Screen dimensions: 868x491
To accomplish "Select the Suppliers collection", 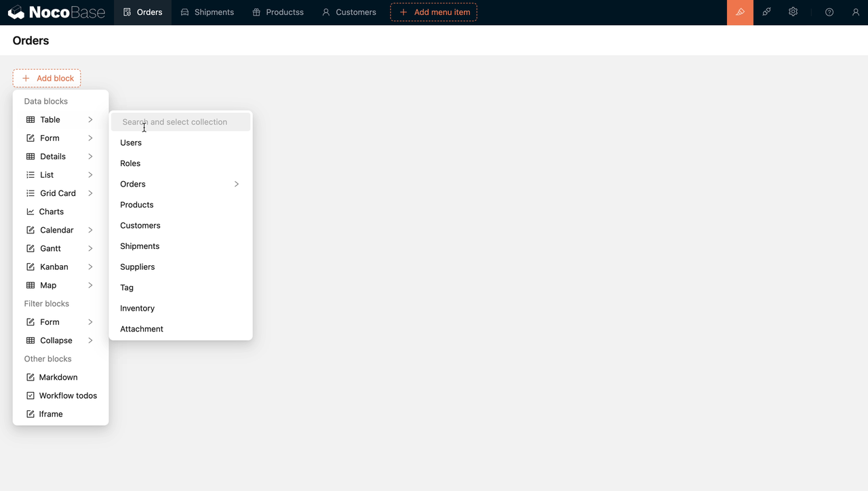I will pyautogui.click(x=180, y=267).
